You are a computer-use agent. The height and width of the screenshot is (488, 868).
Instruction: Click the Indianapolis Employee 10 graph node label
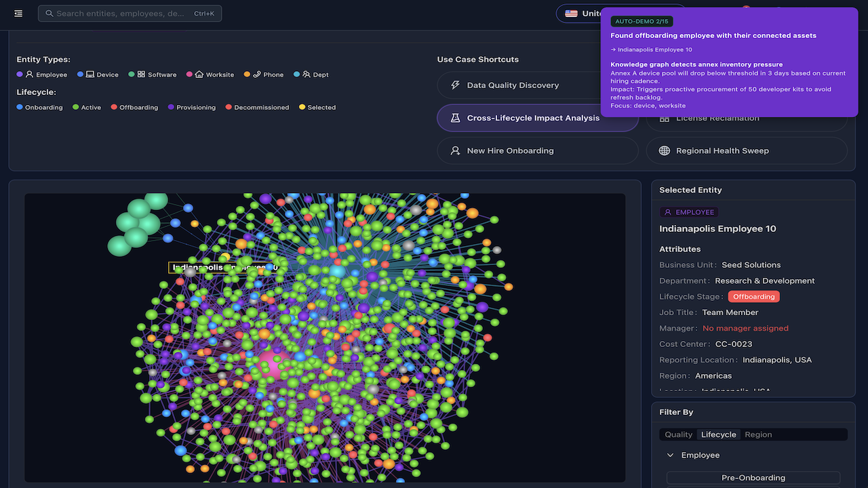[223, 268]
